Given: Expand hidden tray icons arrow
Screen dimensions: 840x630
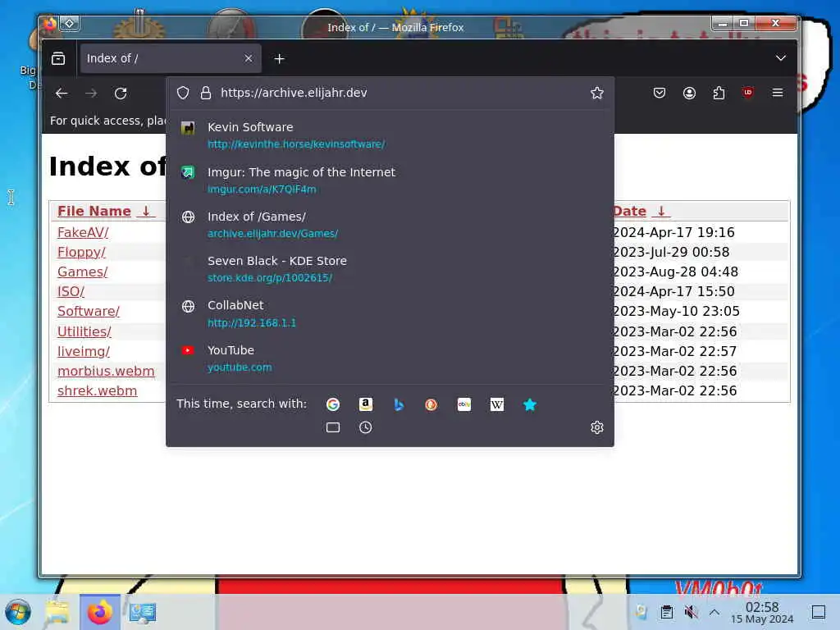Looking at the screenshot, I should point(714,612).
